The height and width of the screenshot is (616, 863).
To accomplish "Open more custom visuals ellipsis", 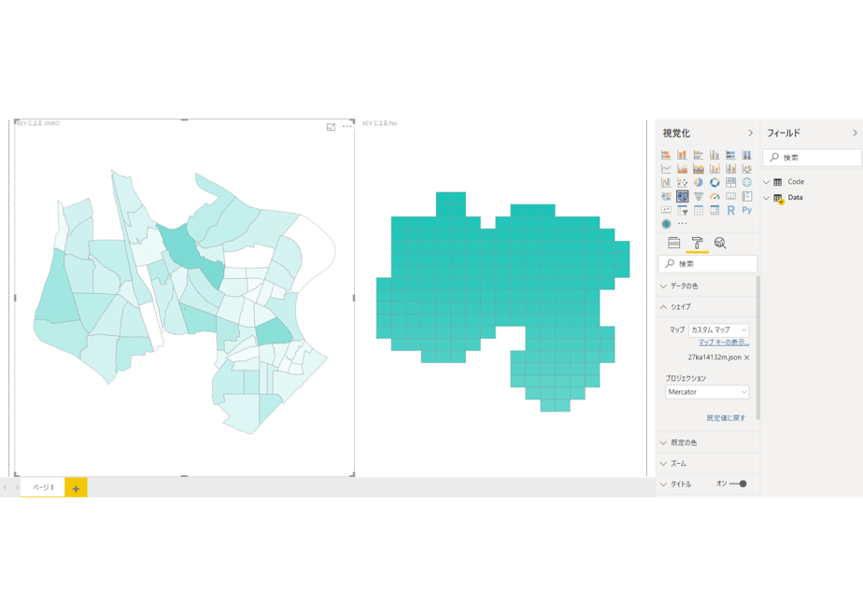I will pos(683,224).
